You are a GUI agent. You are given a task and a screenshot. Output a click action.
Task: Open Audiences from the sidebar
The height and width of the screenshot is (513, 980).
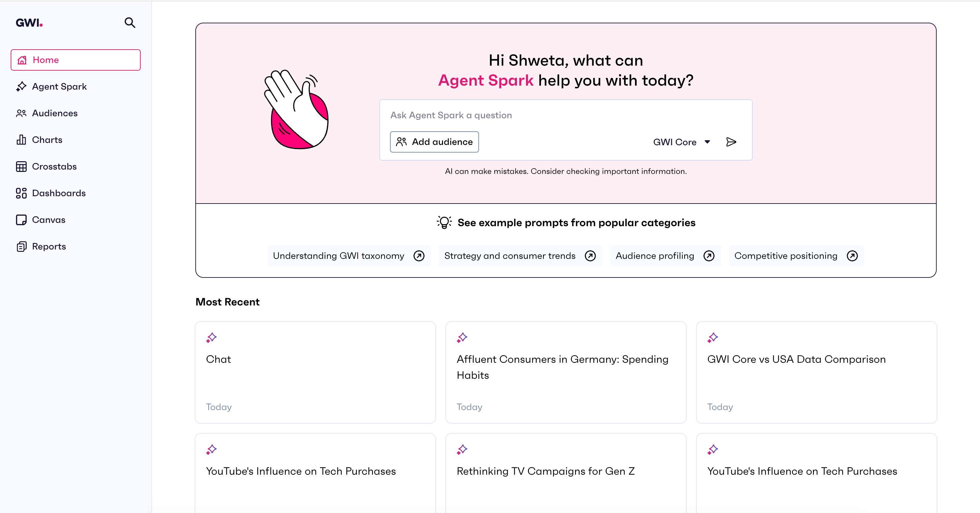click(55, 113)
